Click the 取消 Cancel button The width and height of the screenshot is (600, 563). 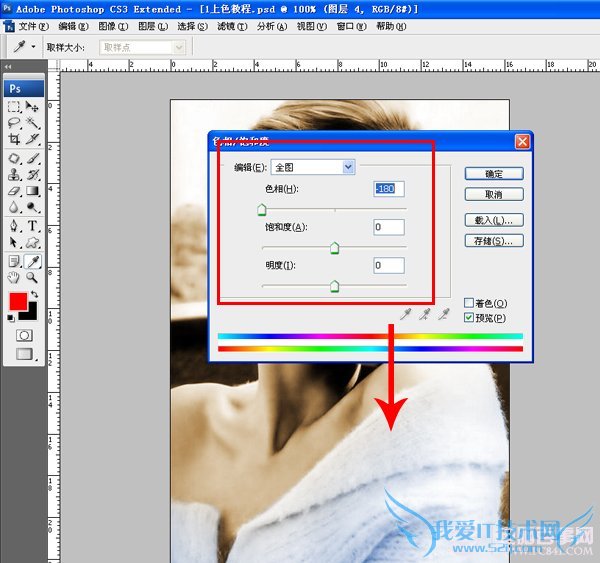click(x=494, y=194)
